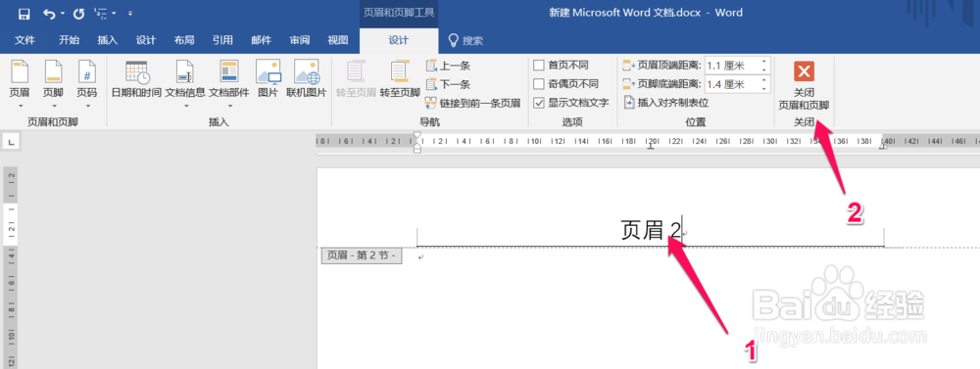Click the 搜索 lightbulb search box
Image resolution: width=980 pixels, height=369 pixels.
pyautogui.click(x=466, y=40)
